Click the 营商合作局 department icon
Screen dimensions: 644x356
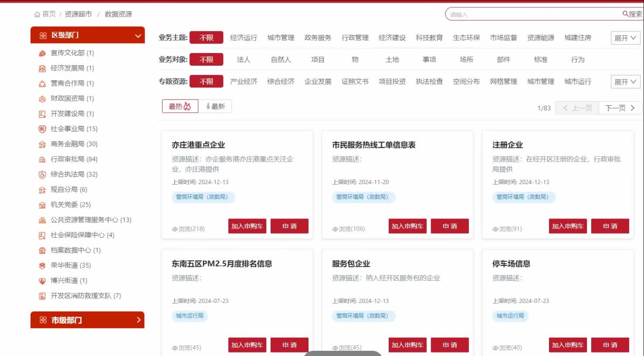(x=42, y=84)
